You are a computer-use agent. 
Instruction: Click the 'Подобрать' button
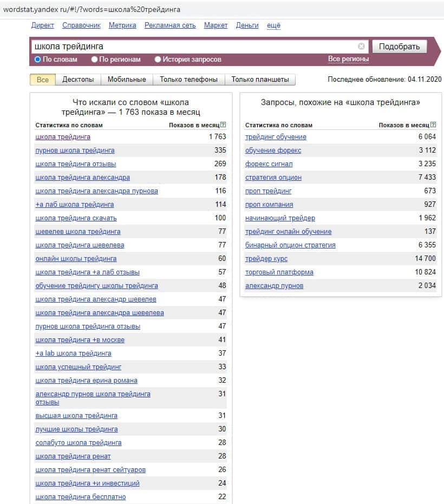pos(399,47)
